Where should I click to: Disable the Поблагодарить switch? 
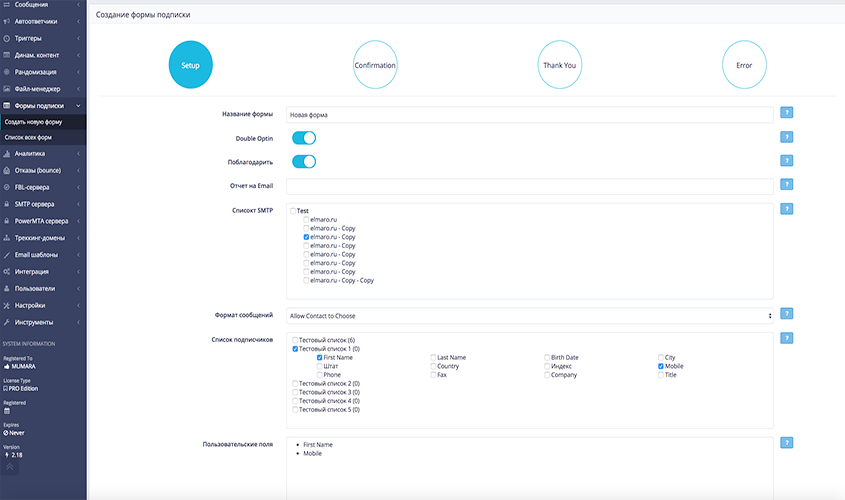click(x=304, y=162)
